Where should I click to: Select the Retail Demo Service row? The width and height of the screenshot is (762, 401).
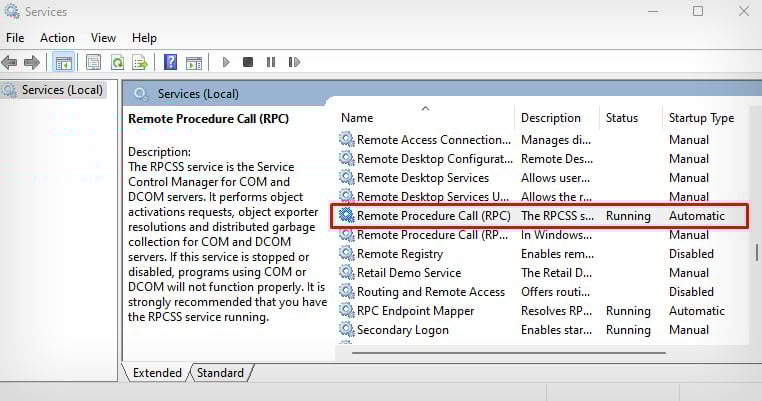tap(542, 273)
